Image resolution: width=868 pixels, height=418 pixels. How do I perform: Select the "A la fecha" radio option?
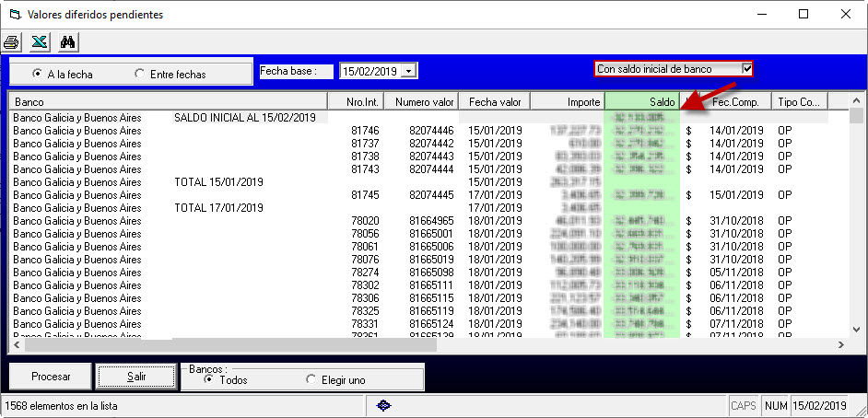37,74
